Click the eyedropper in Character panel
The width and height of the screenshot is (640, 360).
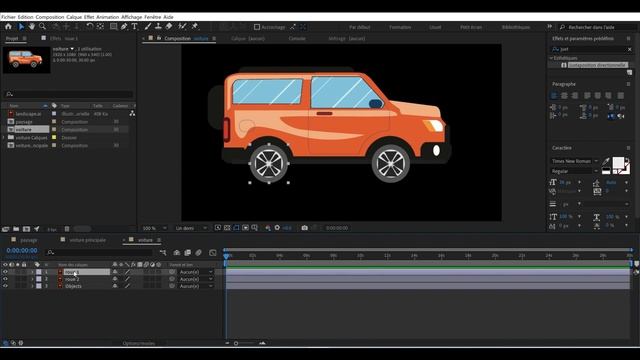[606, 161]
